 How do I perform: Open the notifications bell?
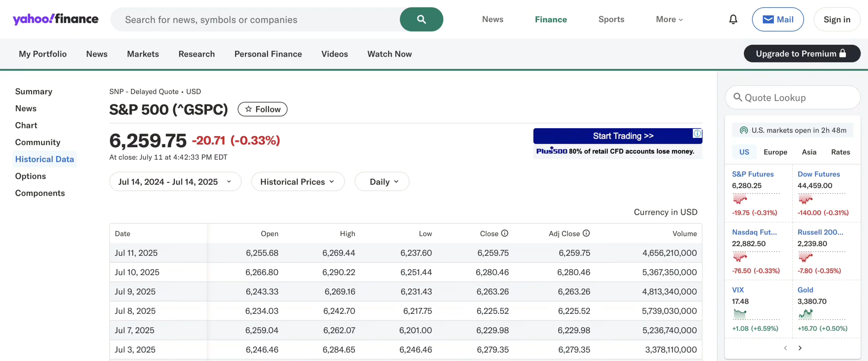[x=733, y=19]
